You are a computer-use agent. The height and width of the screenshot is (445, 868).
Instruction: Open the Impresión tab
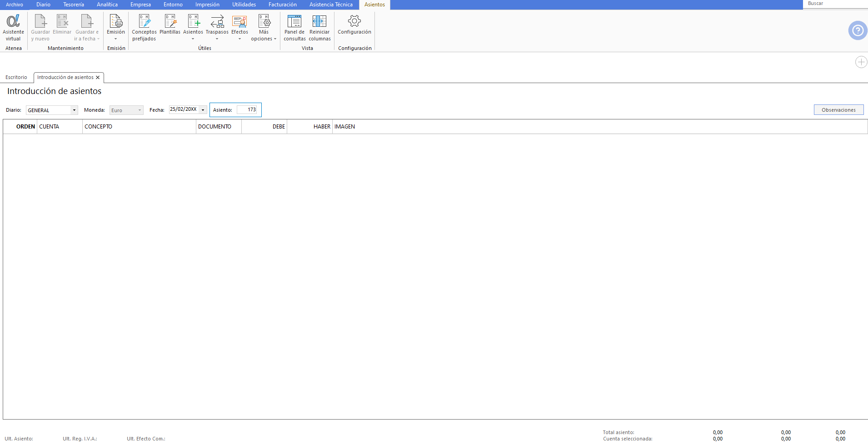coord(207,5)
